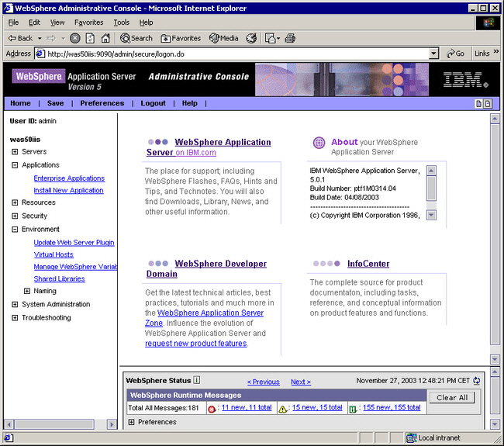Image resolution: width=504 pixels, height=446 pixels.
Task: Open the Favorites menu
Action: [88, 22]
